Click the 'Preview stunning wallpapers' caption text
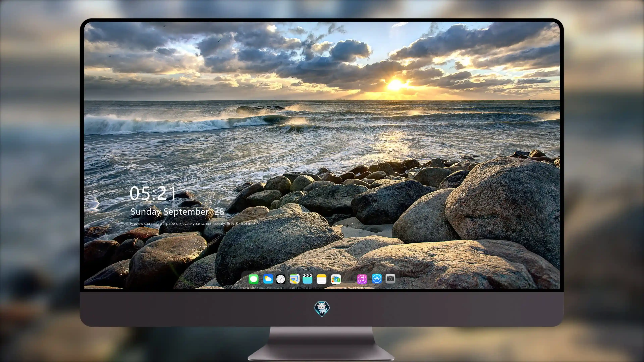Image resolution: width=644 pixels, height=362 pixels. [x=195, y=223]
